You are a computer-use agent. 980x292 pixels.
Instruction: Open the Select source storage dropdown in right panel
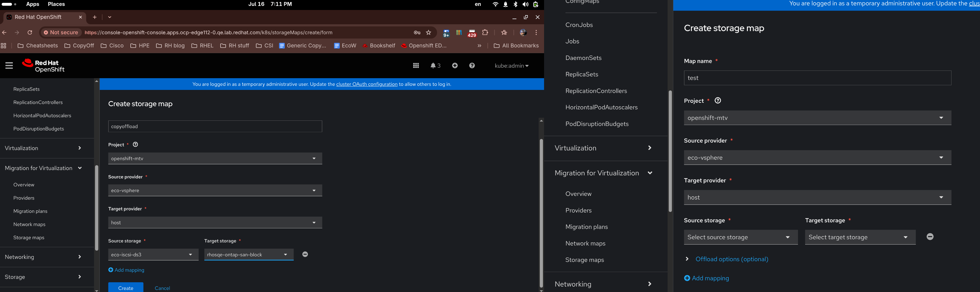tap(741, 237)
